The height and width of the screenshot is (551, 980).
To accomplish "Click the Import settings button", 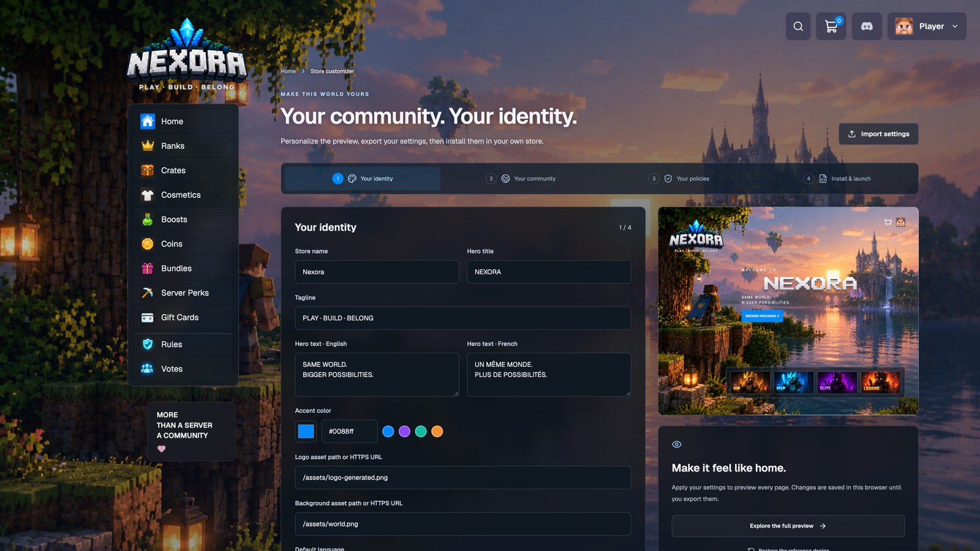I will (x=878, y=134).
